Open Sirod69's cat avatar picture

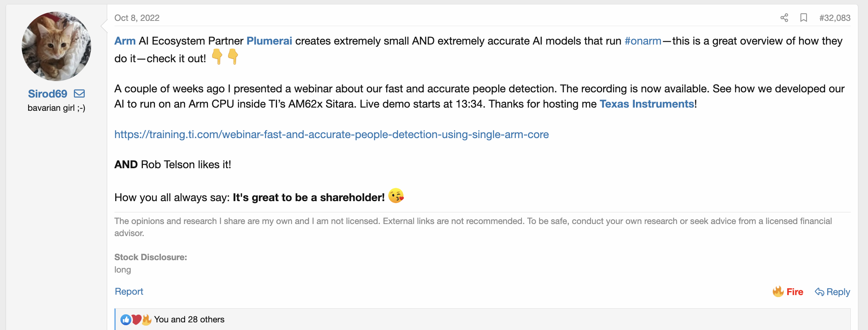pyautogui.click(x=56, y=46)
